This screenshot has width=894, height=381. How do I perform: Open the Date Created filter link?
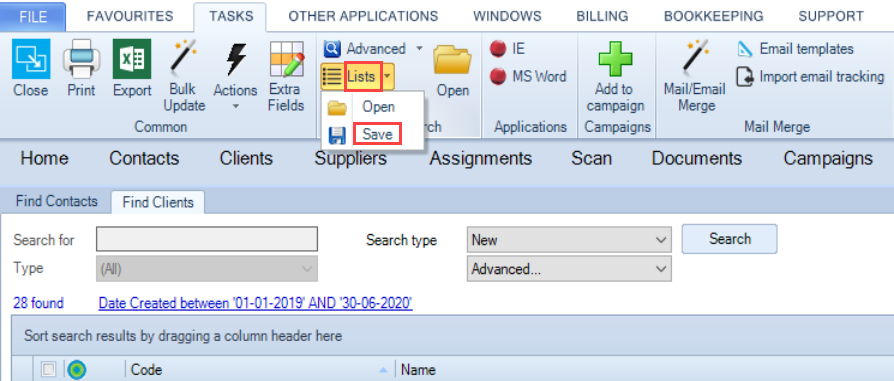[255, 303]
